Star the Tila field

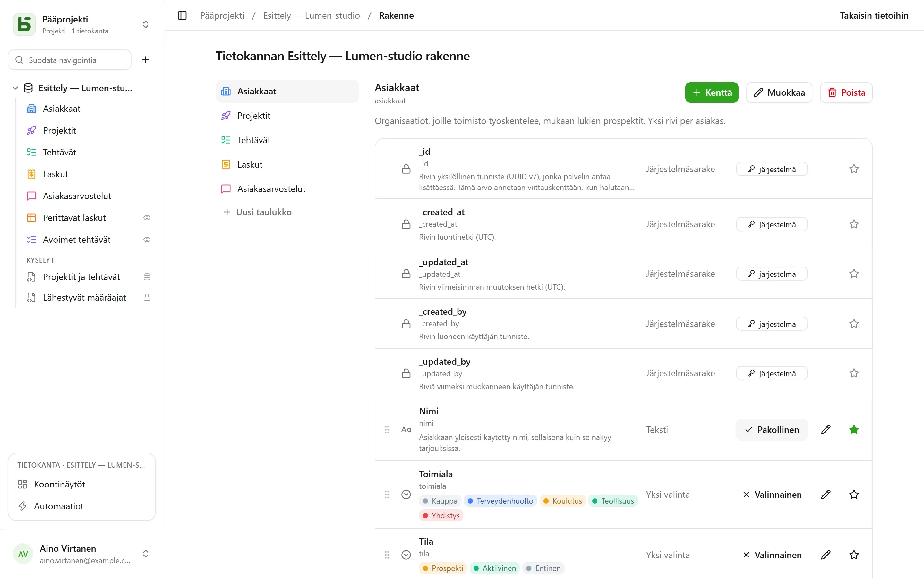pos(854,555)
